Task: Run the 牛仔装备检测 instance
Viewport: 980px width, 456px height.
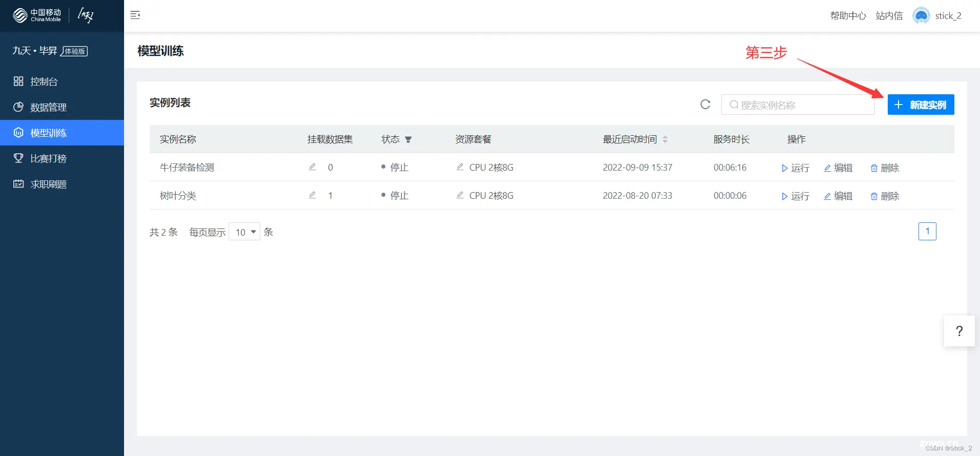Action: point(795,168)
